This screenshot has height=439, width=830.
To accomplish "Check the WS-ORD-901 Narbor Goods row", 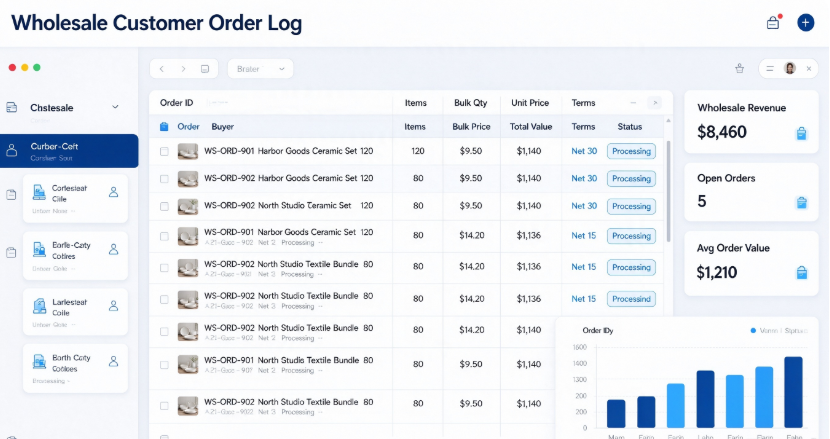I will [x=164, y=236].
